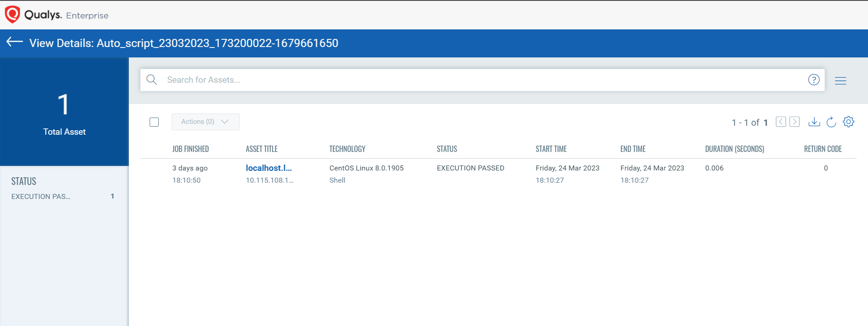868x326 pixels.
Task: Click the 0.006 duration value
Action: (714, 168)
